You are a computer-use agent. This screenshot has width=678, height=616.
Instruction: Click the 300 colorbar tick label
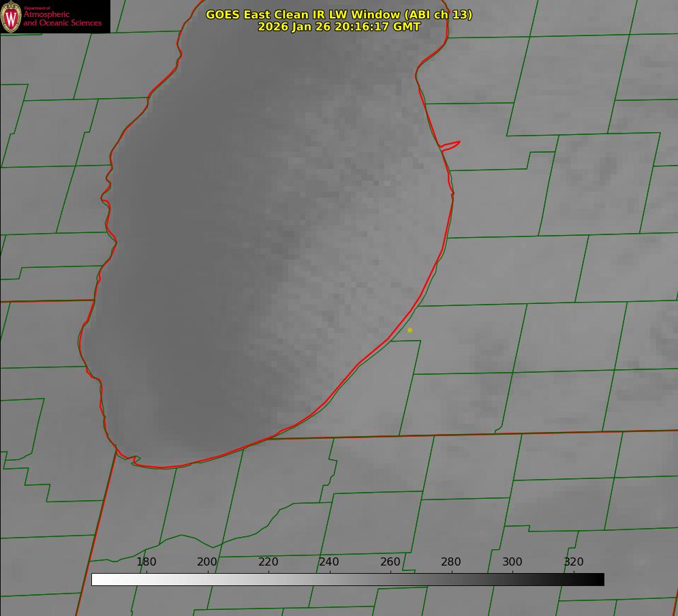coord(512,562)
